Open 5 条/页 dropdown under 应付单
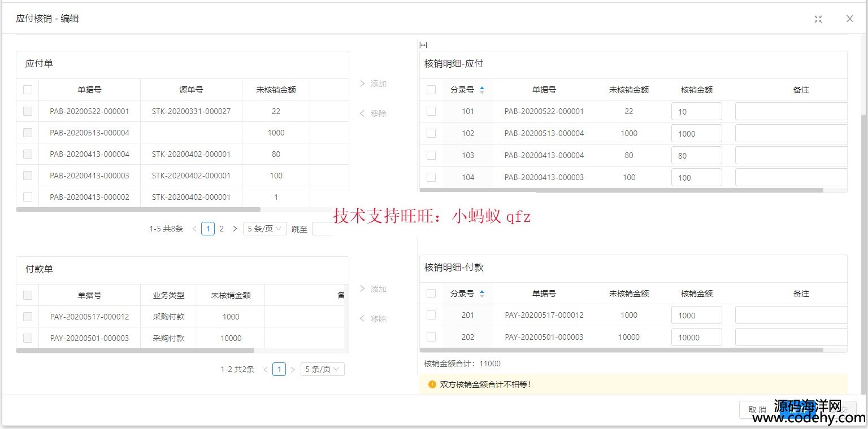This screenshot has height=429, width=868. [x=265, y=229]
